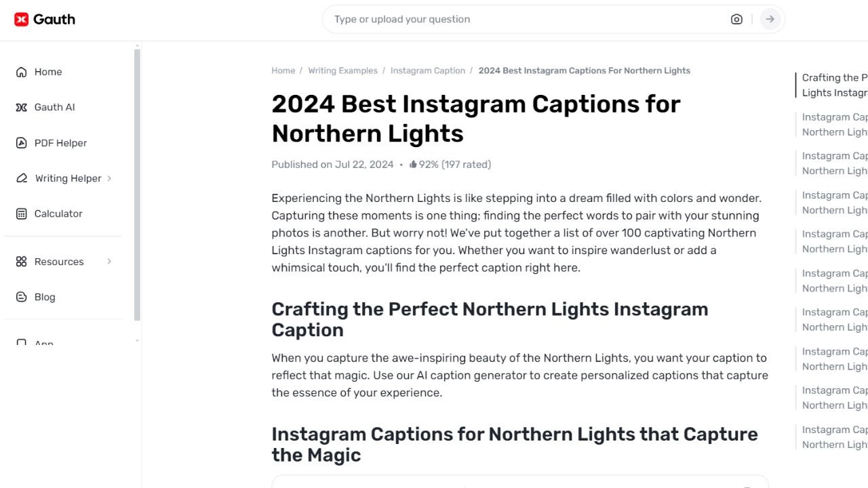The image size is (868, 488).
Task: Expand the Resources section chevron
Action: click(109, 261)
